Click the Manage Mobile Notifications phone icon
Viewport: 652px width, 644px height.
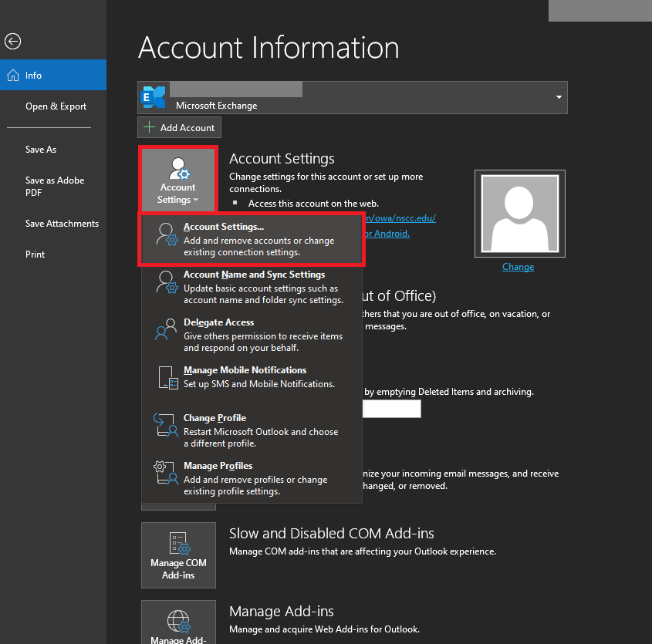click(x=168, y=377)
